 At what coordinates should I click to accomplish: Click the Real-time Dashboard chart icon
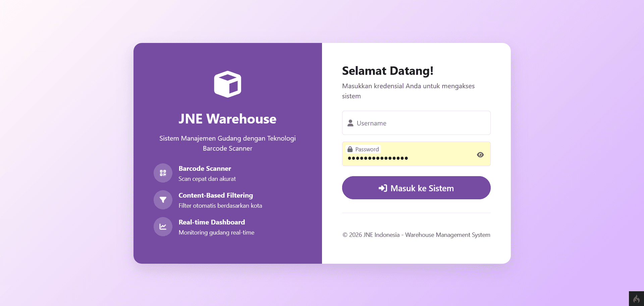point(163,226)
